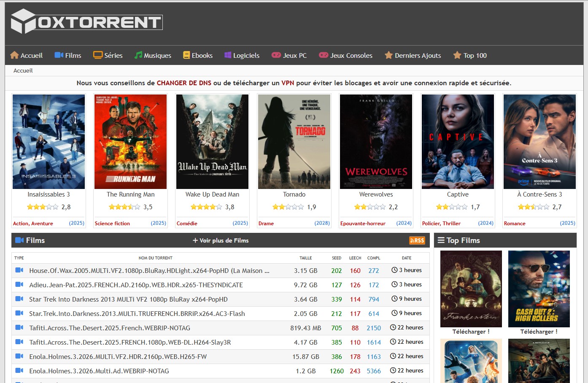Click camera icon beside Star Trek PopHD torrent
This screenshot has width=588, height=383.
click(19, 299)
